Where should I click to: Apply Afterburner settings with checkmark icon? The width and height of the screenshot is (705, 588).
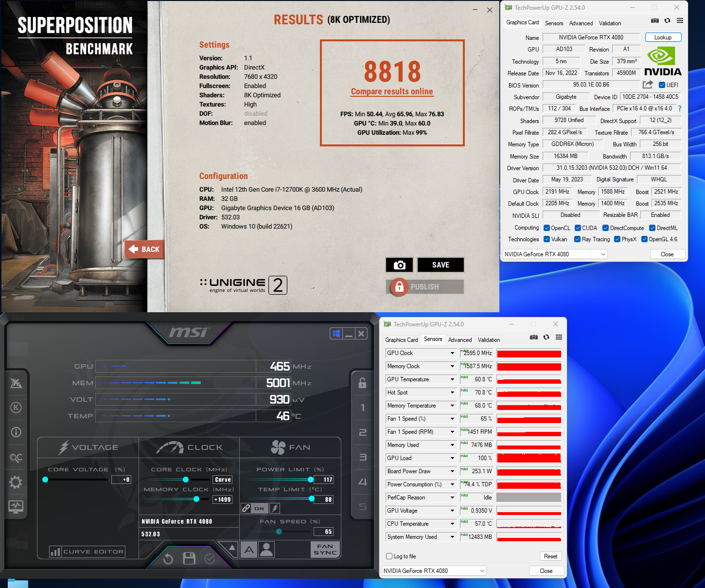coord(210,559)
